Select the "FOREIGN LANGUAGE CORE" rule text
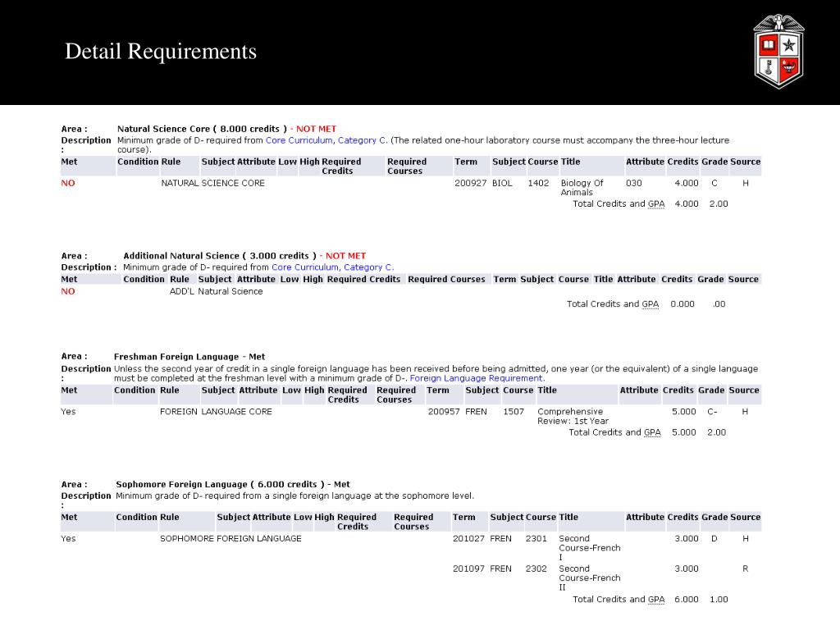The width and height of the screenshot is (840, 630). click(x=216, y=412)
